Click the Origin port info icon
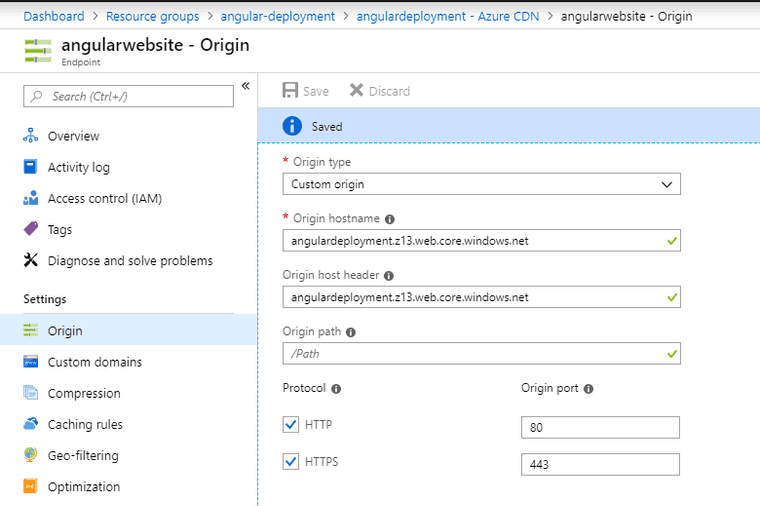 click(589, 388)
